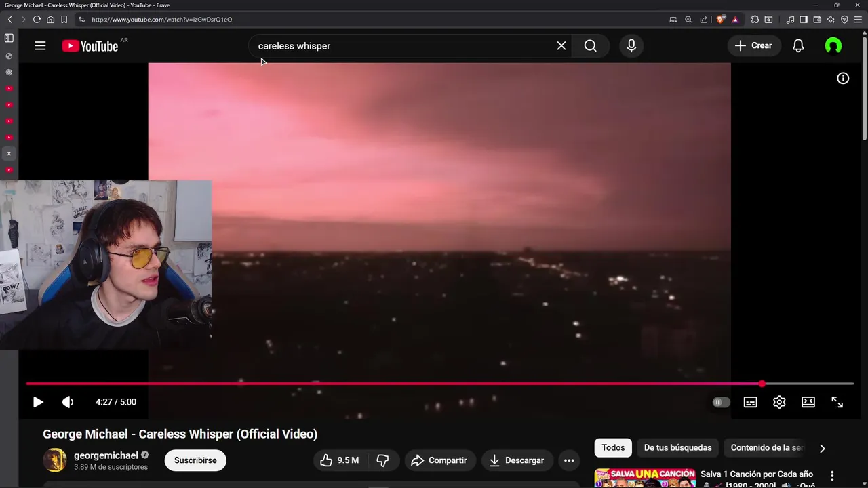Open the Crear menu
868x488 pixels.
[753, 46]
